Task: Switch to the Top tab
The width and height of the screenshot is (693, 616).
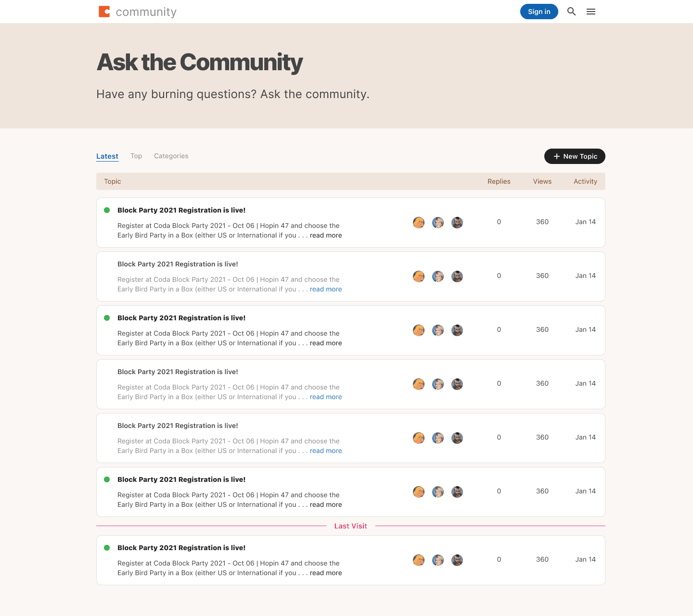Action: pyautogui.click(x=136, y=156)
